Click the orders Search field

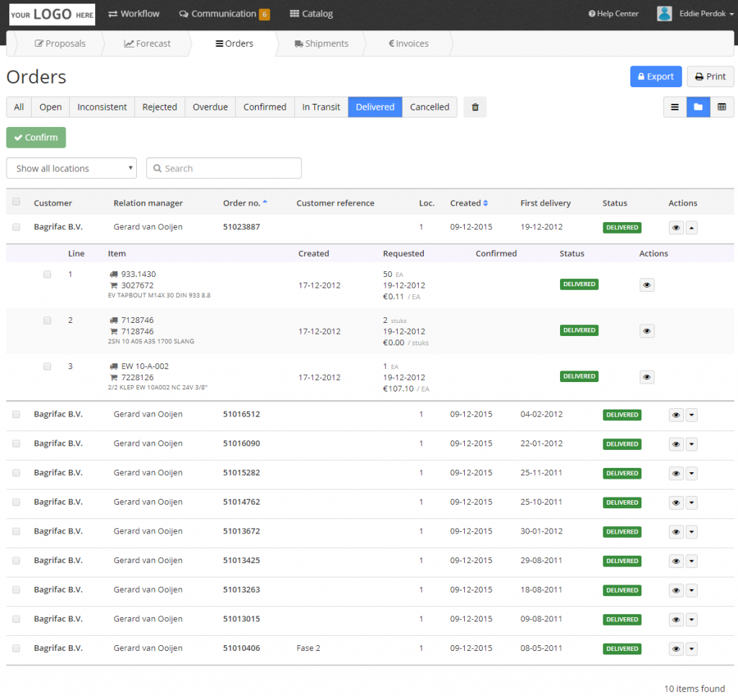(x=224, y=168)
